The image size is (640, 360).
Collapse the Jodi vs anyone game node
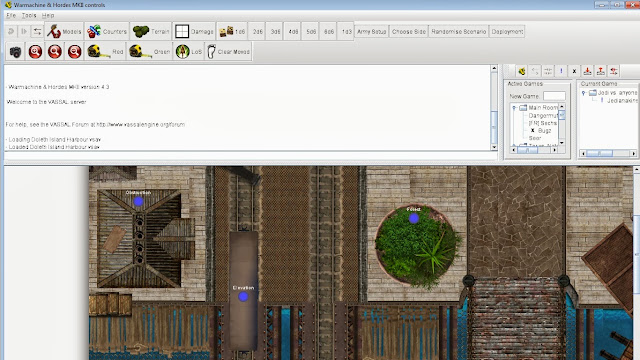[x=584, y=93]
